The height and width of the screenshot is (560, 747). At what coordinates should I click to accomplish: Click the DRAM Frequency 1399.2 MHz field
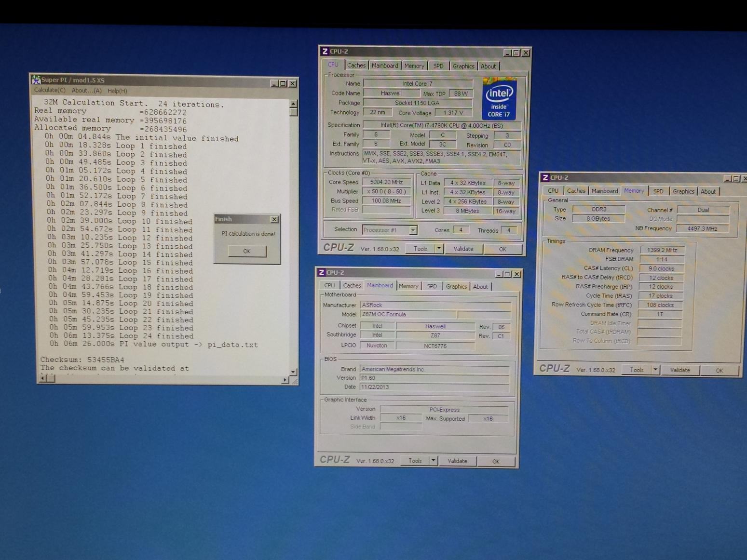(662, 250)
